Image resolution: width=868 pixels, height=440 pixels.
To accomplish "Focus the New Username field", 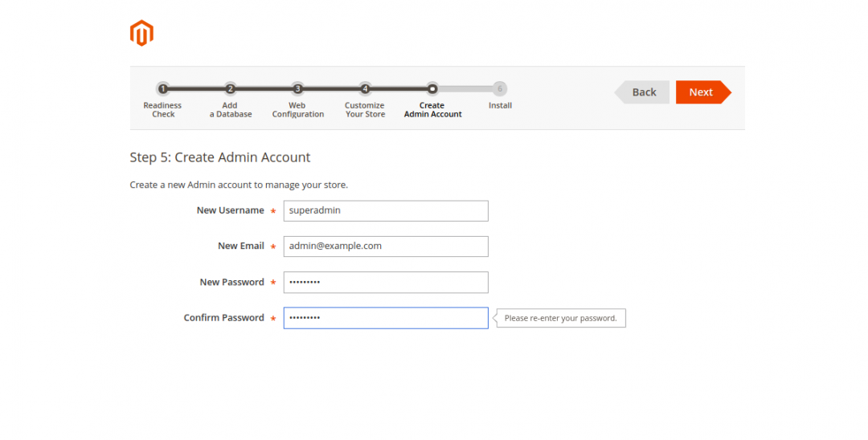I will [386, 210].
